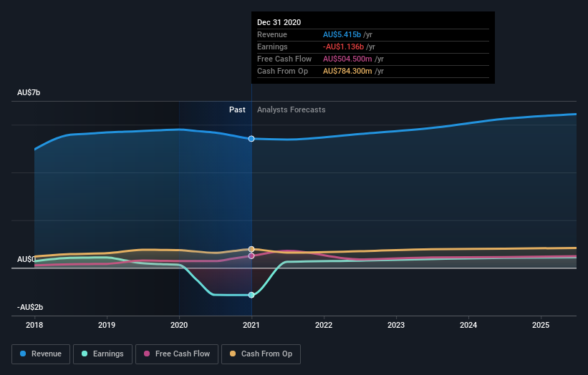Click the Free Cash Flow row label in tooltip
This screenshot has height=375, width=588.
(284, 59)
